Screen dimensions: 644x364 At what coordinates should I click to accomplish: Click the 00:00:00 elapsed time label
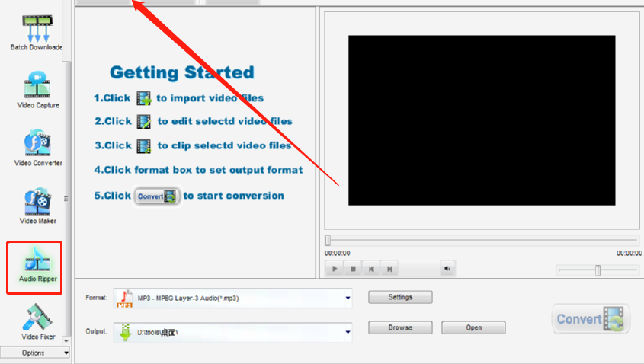(x=337, y=253)
